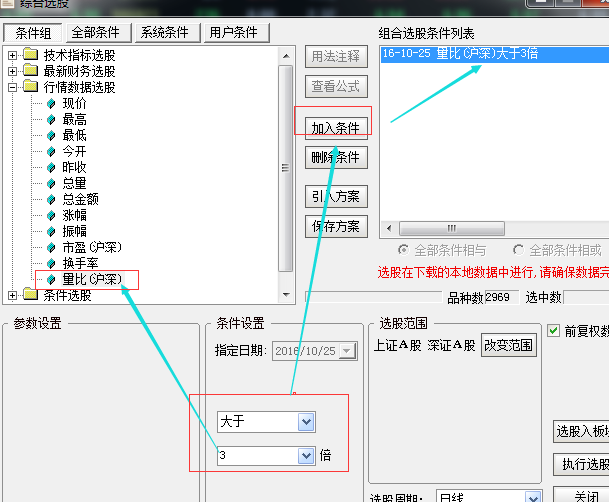Viewport: 609px width, 502px height.
Task: Open the 选股周期 日线 dropdown
Action: [x=533, y=497]
